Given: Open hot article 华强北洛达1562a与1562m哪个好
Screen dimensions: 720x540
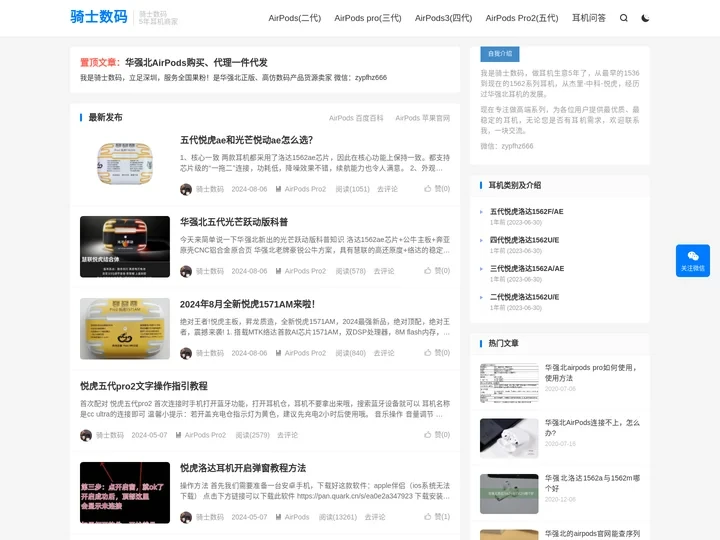Looking at the screenshot, I should coord(592,483).
